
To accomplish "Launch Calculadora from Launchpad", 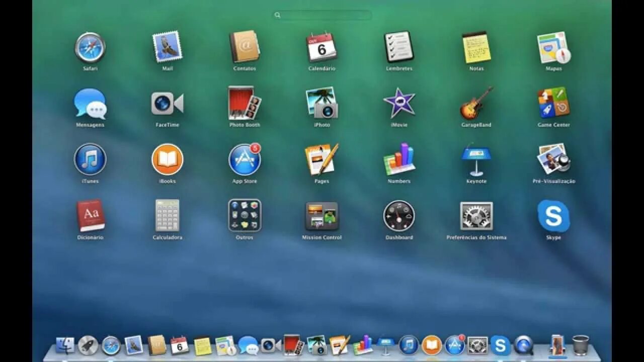I will click(x=168, y=216).
